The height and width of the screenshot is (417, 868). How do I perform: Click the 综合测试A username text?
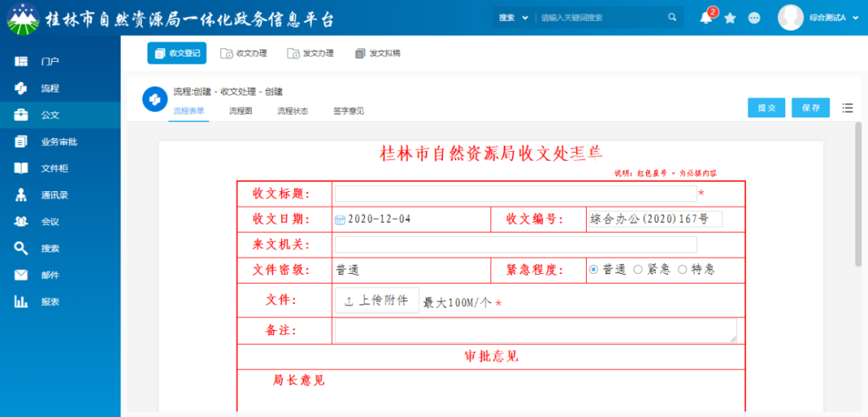[x=828, y=18]
